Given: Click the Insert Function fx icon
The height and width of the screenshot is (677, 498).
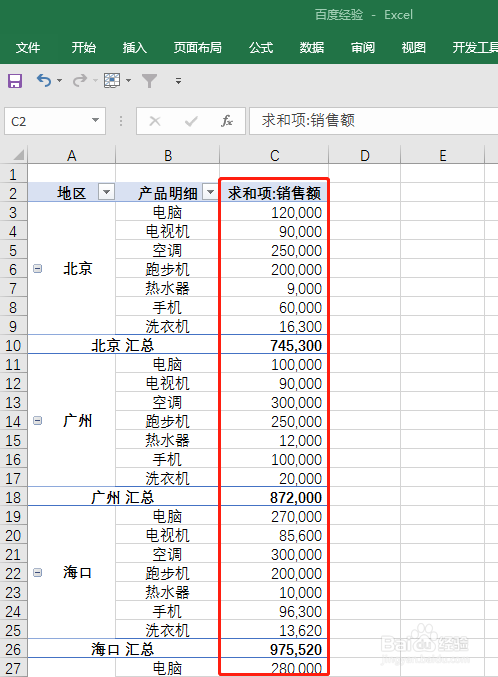Looking at the screenshot, I should tap(227, 121).
